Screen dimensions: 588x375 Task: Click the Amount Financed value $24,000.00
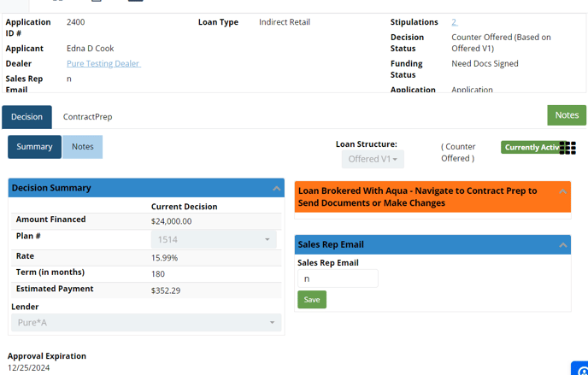tap(172, 221)
